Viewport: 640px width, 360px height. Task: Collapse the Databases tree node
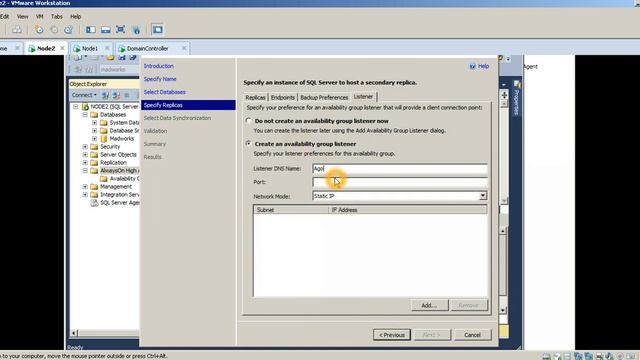[x=85, y=115]
